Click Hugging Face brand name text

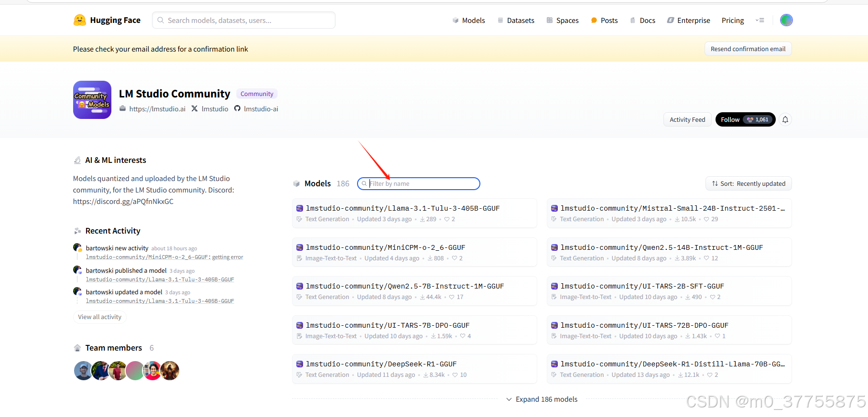[x=115, y=20]
